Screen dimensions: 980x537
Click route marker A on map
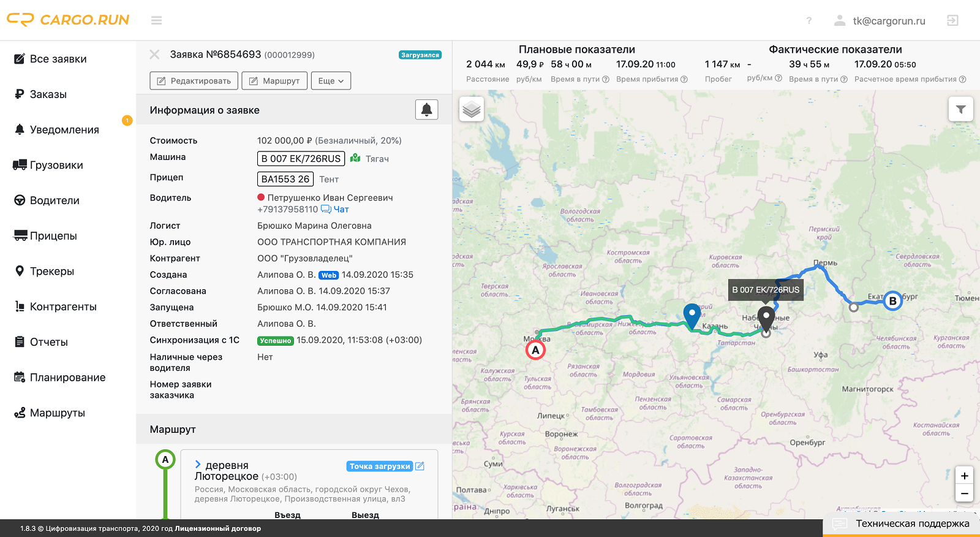point(535,350)
